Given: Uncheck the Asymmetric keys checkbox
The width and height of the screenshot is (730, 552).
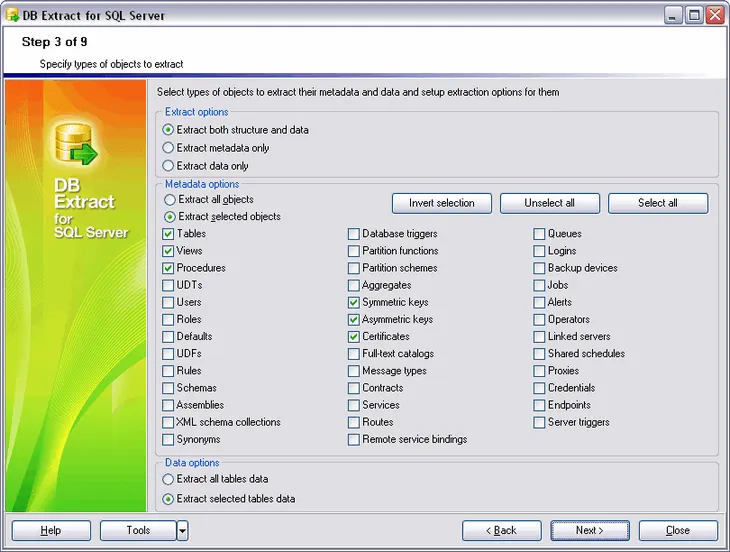Looking at the screenshot, I should click(x=354, y=320).
